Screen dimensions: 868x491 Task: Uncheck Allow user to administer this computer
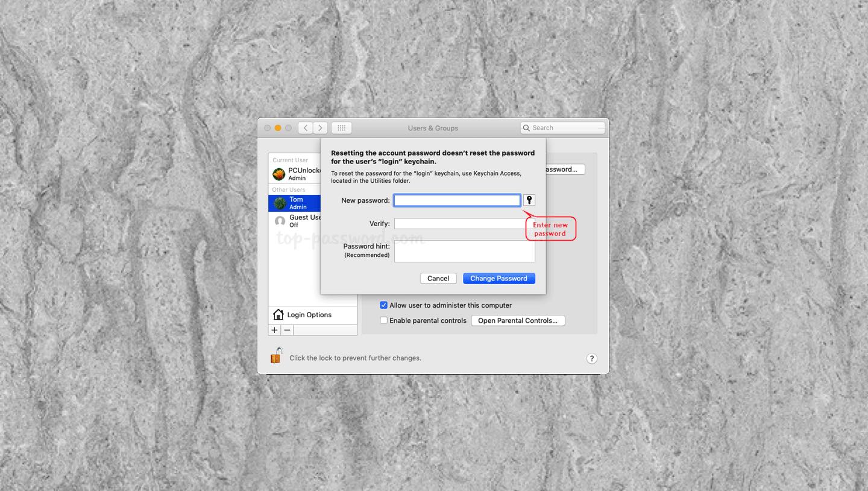[x=383, y=305]
